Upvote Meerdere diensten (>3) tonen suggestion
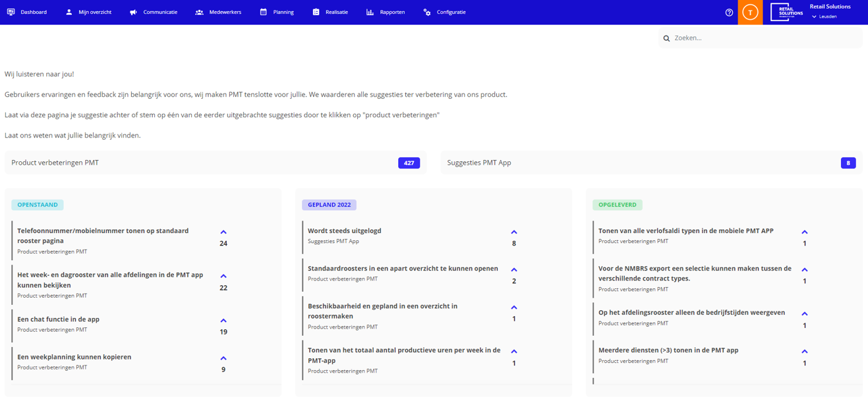 pyautogui.click(x=805, y=352)
